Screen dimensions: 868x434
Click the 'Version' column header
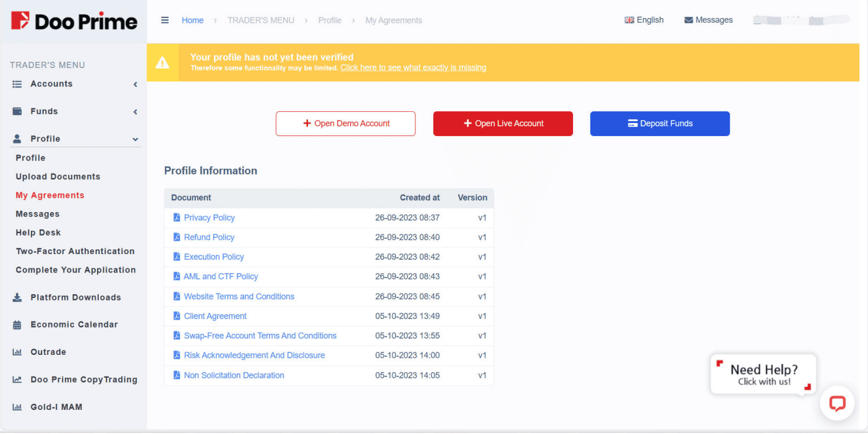pos(472,198)
